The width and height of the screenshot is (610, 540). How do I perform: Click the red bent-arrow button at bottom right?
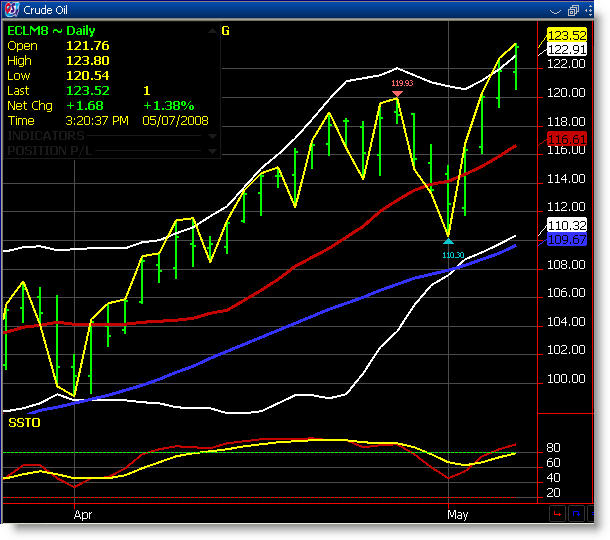pos(557,514)
